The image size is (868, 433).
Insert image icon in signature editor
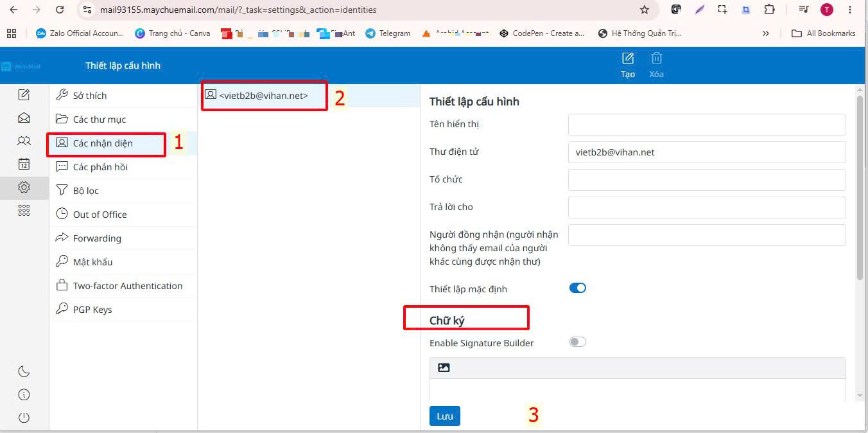click(x=444, y=367)
